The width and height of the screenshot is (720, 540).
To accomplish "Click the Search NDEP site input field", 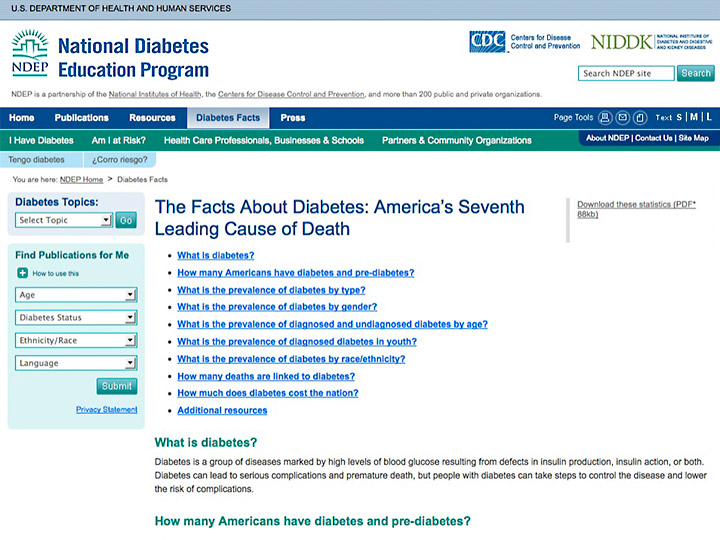I will tap(626, 73).
